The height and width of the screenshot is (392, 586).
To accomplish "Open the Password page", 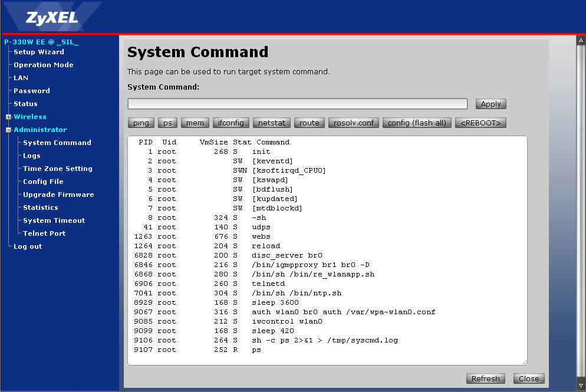I will click(x=32, y=91).
